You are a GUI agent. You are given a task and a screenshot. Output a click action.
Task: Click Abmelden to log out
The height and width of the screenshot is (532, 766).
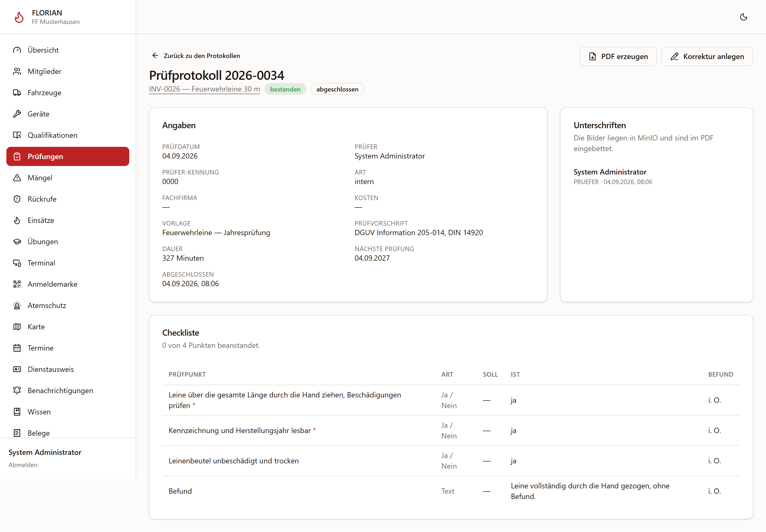[23, 465]
